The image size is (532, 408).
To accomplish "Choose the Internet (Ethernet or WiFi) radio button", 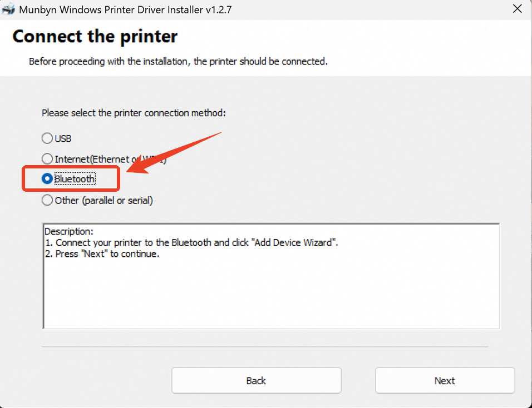I will (47, 158).
